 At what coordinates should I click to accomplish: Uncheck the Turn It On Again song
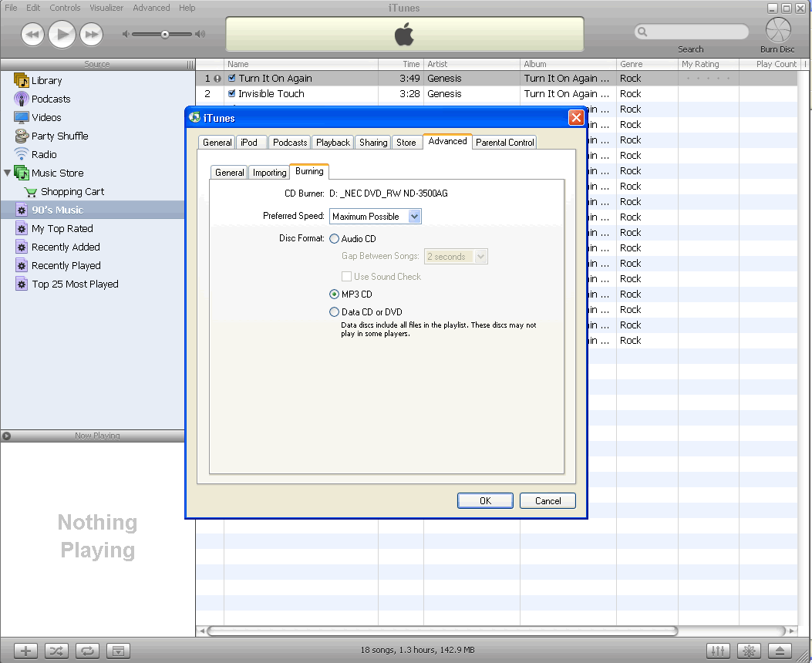point(232,78)
